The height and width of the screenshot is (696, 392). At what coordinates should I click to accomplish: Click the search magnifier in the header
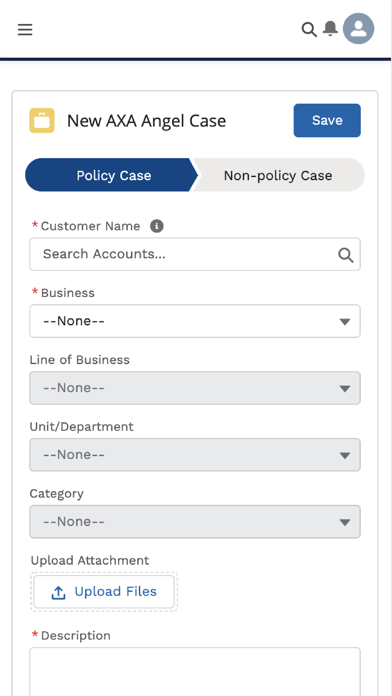click(309, 29)
